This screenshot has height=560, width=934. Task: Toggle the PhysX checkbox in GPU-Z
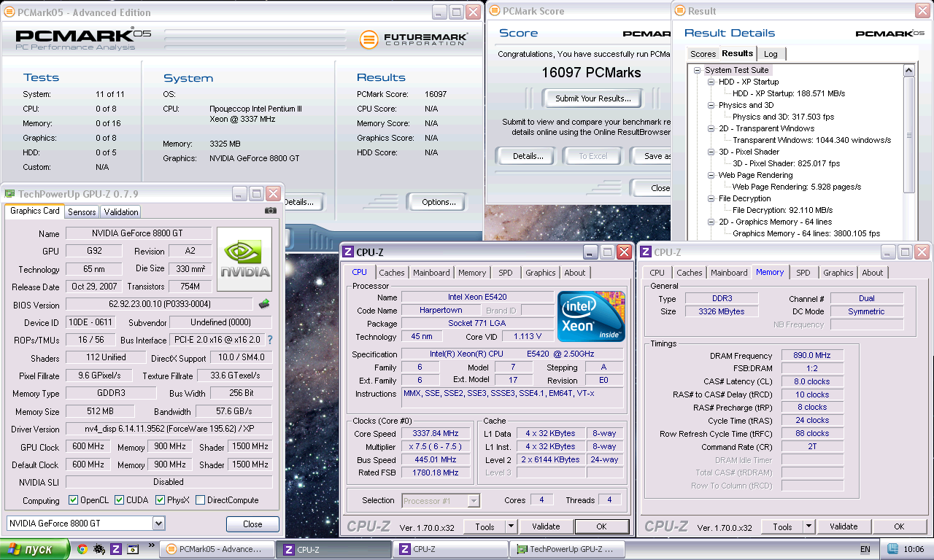[161, 500]
